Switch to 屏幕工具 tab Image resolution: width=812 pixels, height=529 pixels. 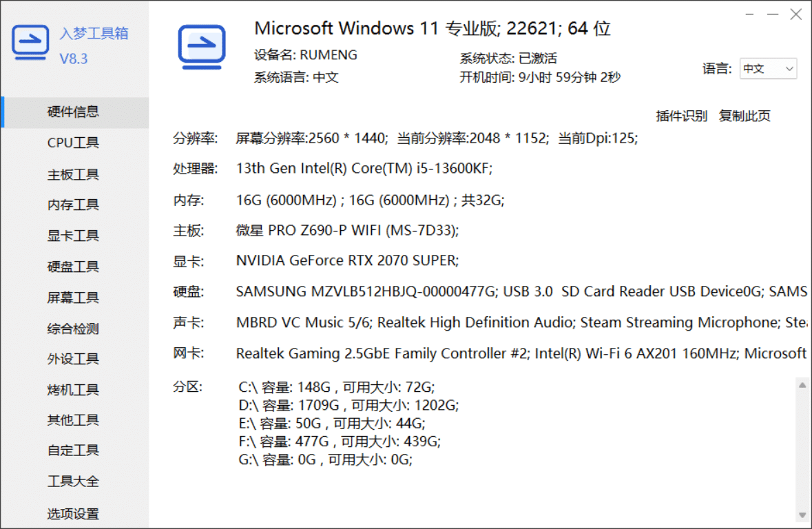74,298
